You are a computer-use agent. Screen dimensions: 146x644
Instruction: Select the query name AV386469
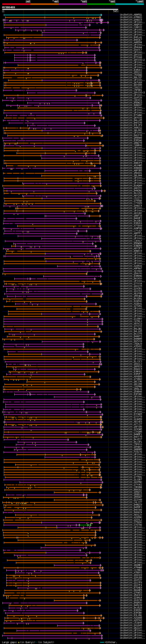click(9, 8)
